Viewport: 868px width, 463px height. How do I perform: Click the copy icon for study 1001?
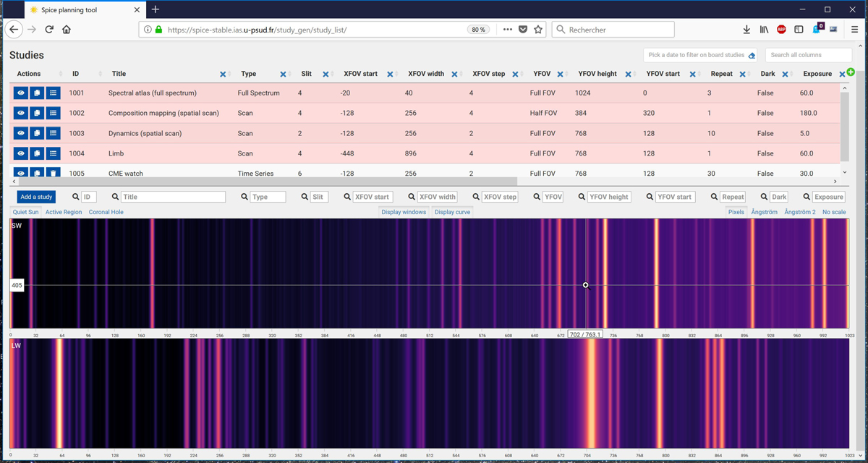point(37,93)
